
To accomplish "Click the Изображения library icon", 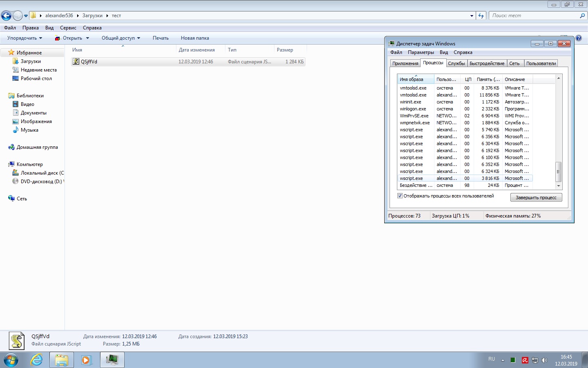I will pyautogui.click(x=16, y=121).
